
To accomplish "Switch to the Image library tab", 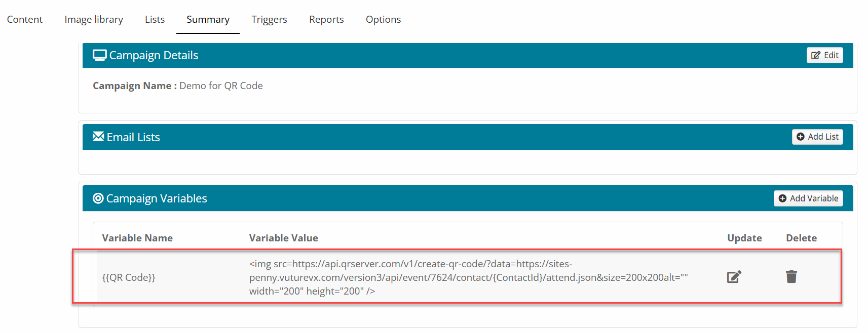I will coord(94,19).
